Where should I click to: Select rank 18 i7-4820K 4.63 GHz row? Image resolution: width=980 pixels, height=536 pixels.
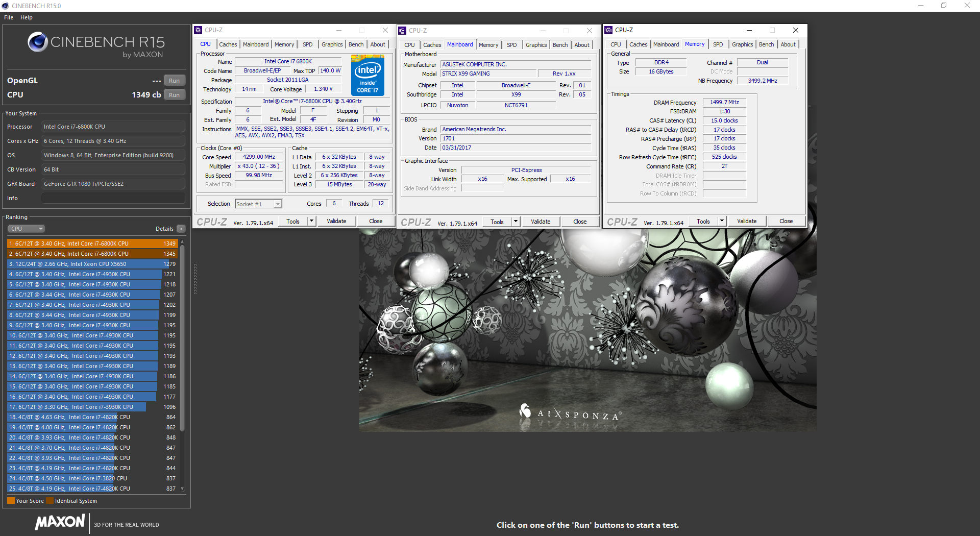coord(92,417)
